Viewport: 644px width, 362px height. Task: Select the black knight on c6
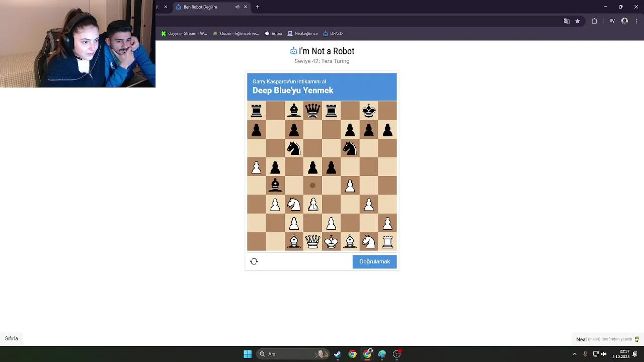(x=294, y=148)
